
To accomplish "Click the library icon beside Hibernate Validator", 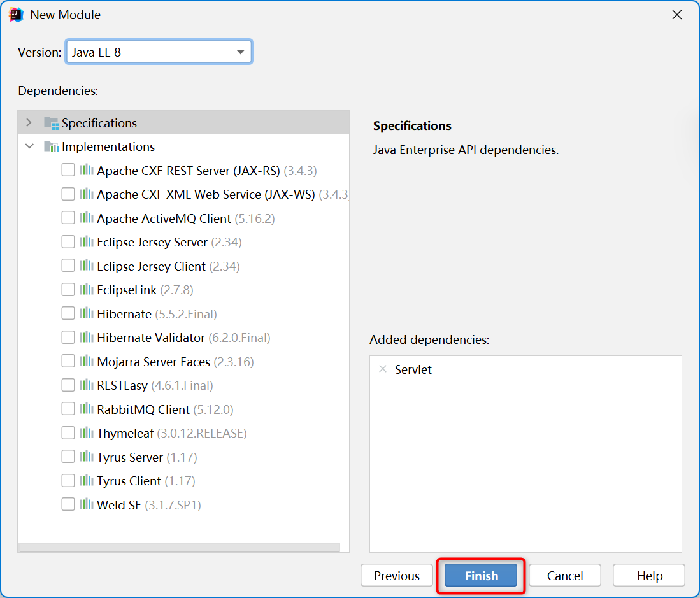I will [x=87, y=337].
